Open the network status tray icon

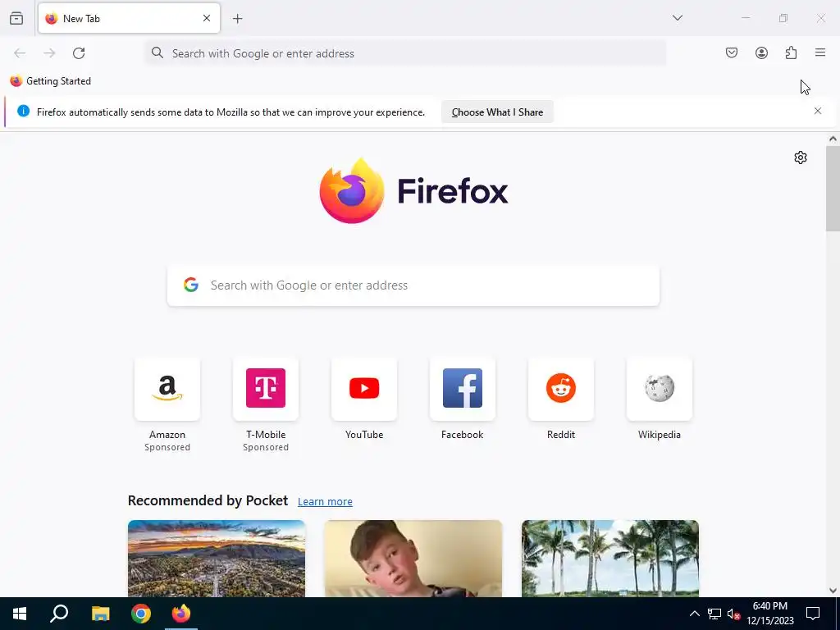pos(714,614)
